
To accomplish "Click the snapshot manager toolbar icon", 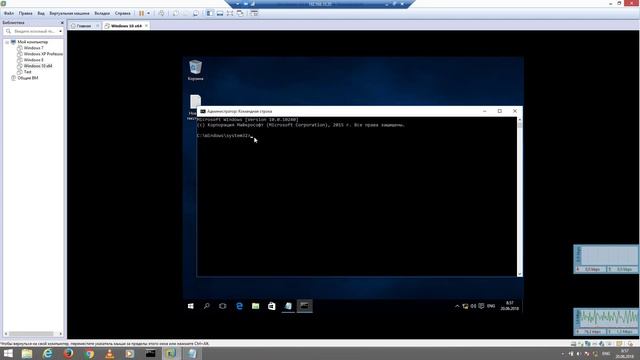I will [x=196, y=13].
